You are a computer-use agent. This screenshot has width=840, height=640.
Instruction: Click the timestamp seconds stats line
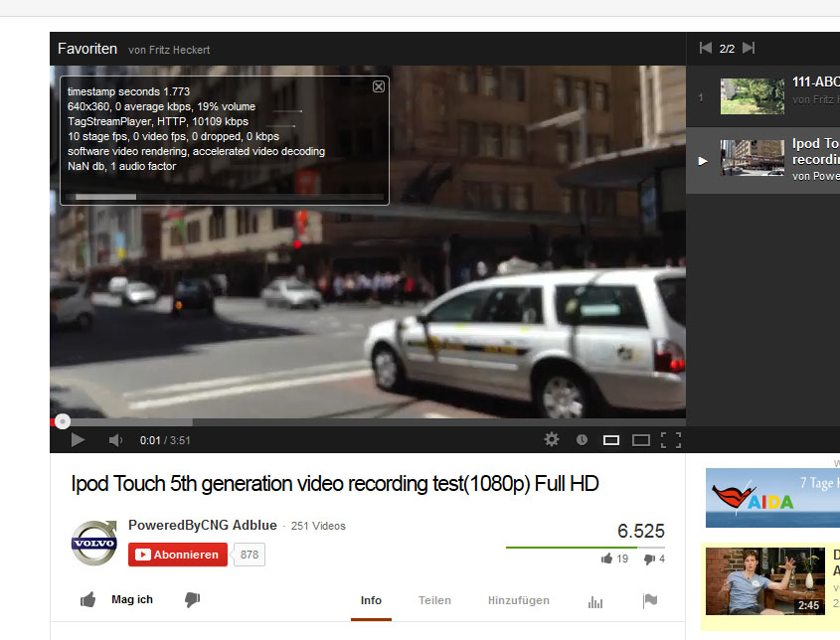(x=128, y=91)
